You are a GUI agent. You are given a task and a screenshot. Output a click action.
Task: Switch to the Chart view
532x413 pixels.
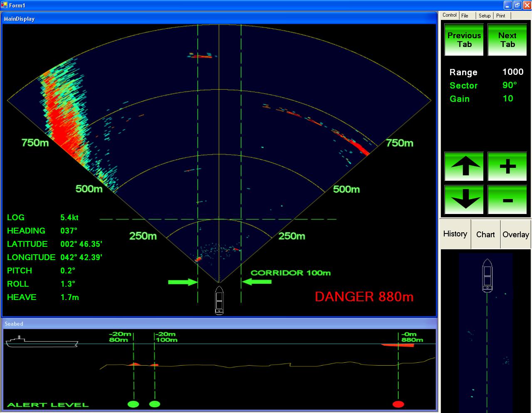pyautogui.click(x=485, y=234)
